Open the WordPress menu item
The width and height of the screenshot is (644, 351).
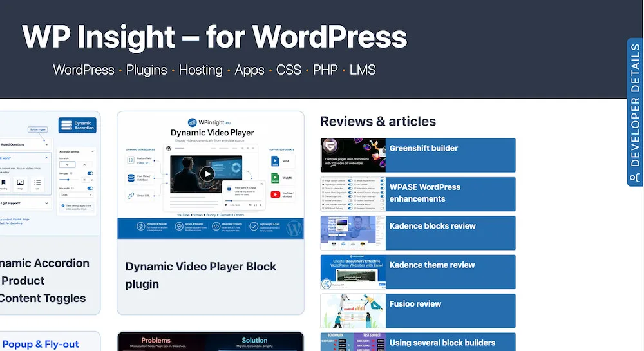click(83, 70)
